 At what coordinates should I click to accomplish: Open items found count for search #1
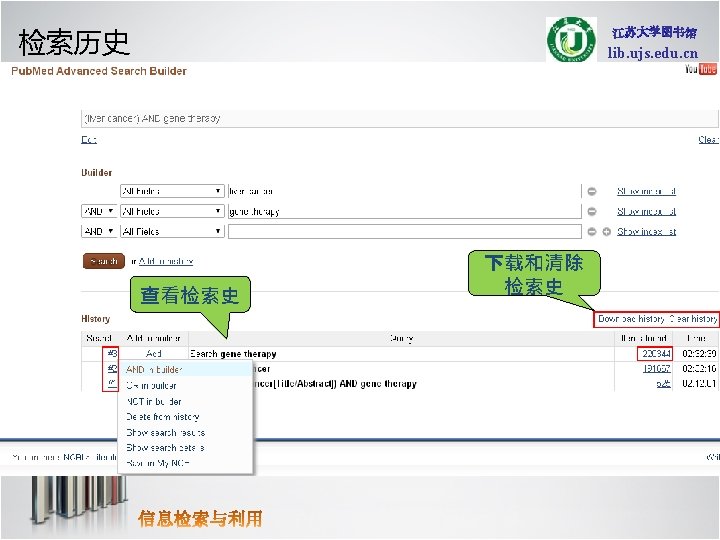click(x=664, y=383)
